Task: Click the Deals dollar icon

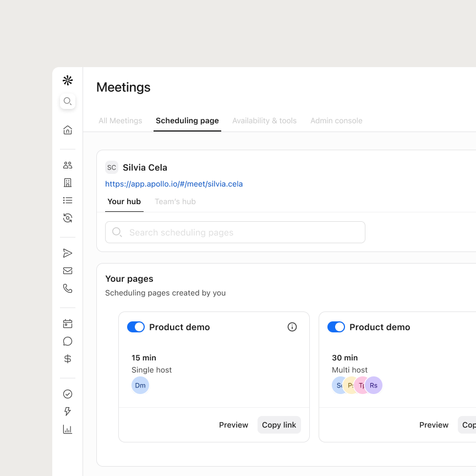Action: tap(67, 358)
